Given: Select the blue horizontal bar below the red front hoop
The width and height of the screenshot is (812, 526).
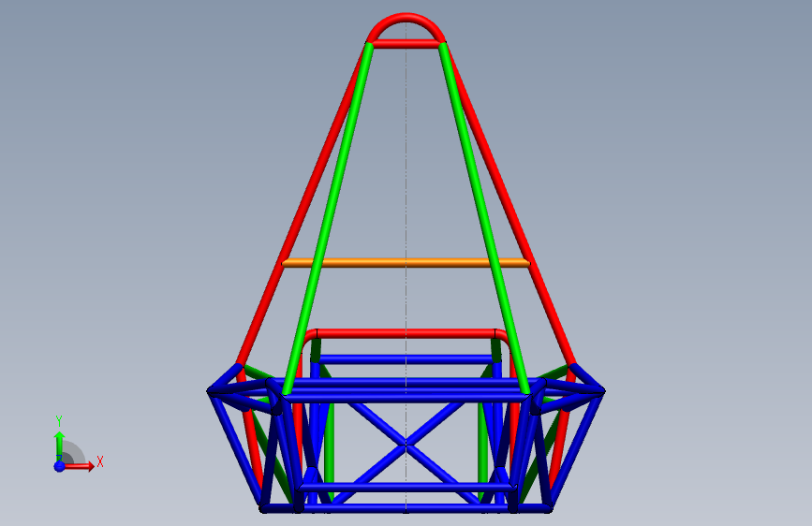Looking at the screenshot, I should (x=406, y=359).
